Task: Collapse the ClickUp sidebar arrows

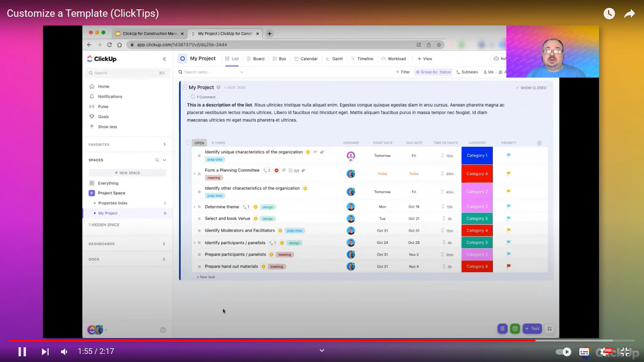Action: 164,59
